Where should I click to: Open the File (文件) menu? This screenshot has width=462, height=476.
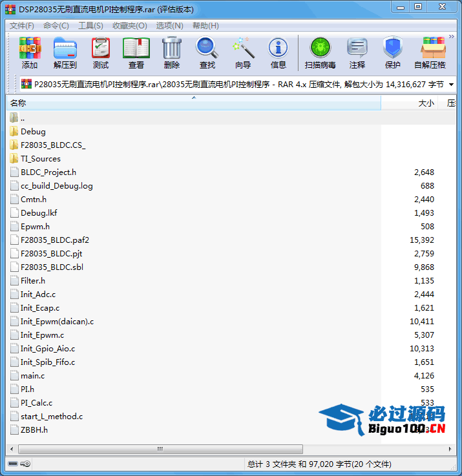(x=22, y=26)
